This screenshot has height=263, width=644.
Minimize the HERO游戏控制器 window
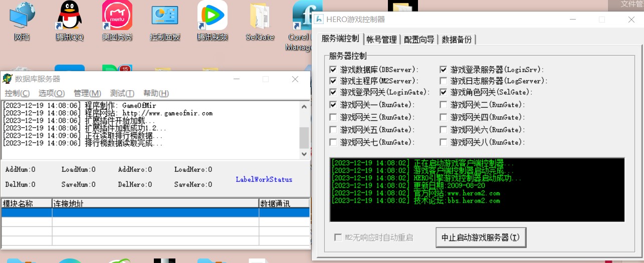click(x=573, y=20)
